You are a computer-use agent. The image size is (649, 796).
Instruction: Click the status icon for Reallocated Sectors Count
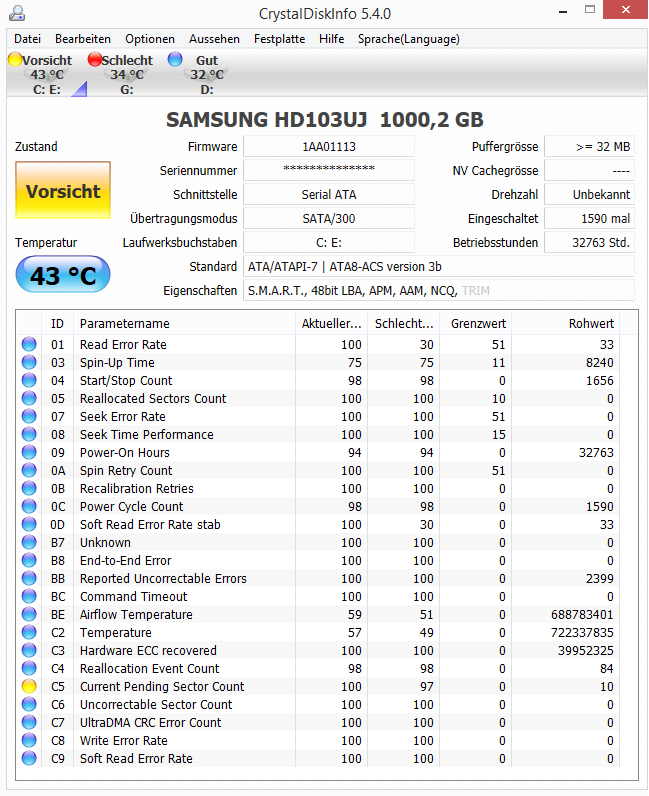pyautogui.click(x=29, y=399)
